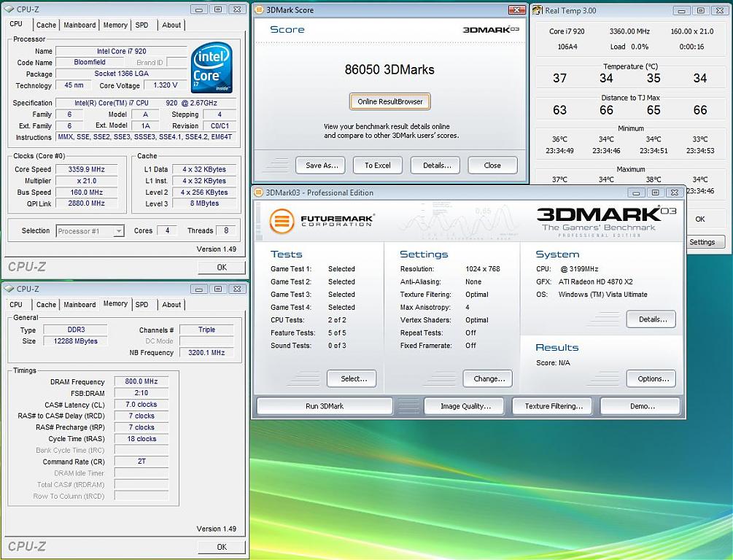733x560 pixels.
Task: Click the CPU-Z title bar icon in memory window
Action: 9,289
